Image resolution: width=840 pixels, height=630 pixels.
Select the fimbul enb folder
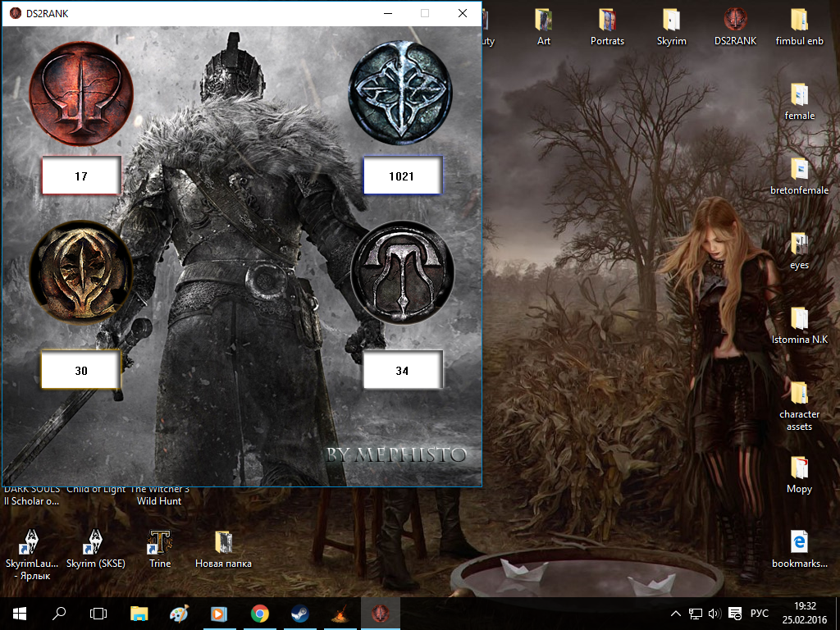(799, 26)
